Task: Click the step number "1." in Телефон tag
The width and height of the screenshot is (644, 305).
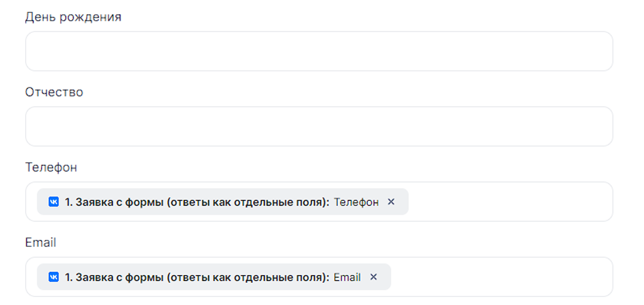Action: pos(69,202)
